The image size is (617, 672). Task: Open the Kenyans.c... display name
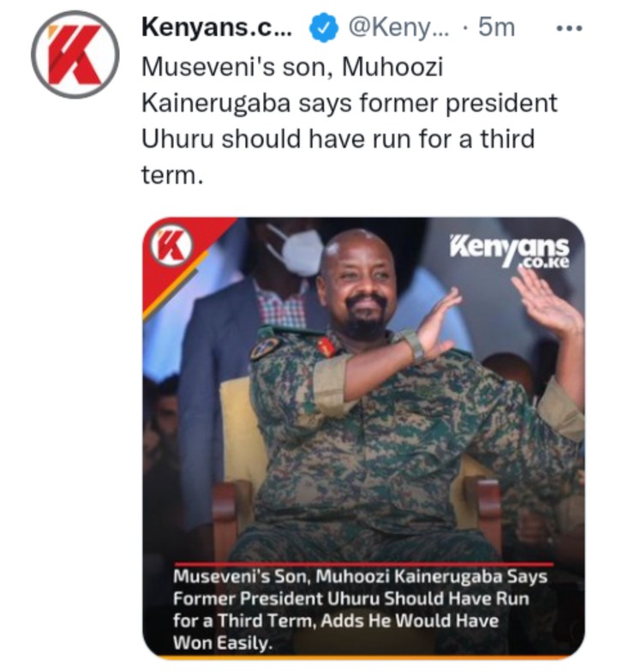click(x=217, y=27)
